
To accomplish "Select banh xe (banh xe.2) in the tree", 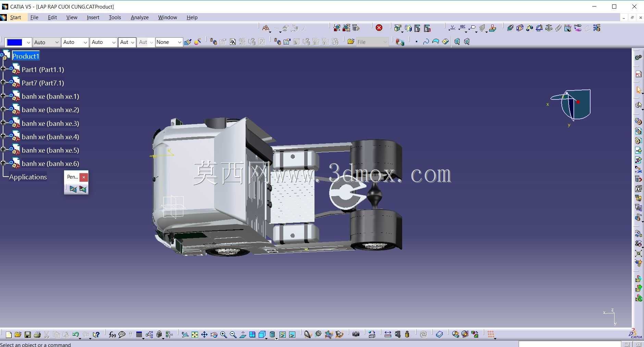I will click(50, 110).
